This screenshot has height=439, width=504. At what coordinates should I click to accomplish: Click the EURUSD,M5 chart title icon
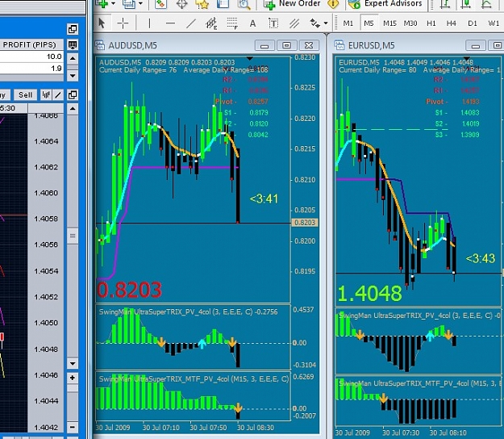(339, 45)
